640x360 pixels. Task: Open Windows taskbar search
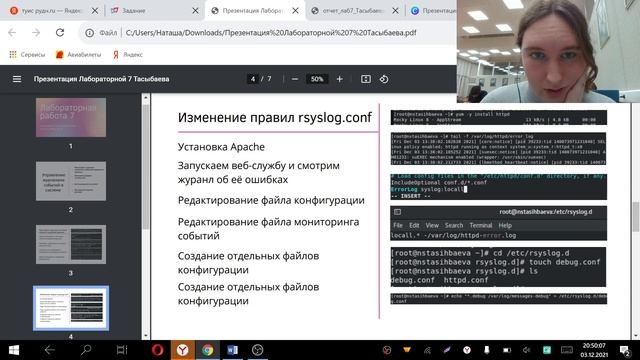point(86,350)
